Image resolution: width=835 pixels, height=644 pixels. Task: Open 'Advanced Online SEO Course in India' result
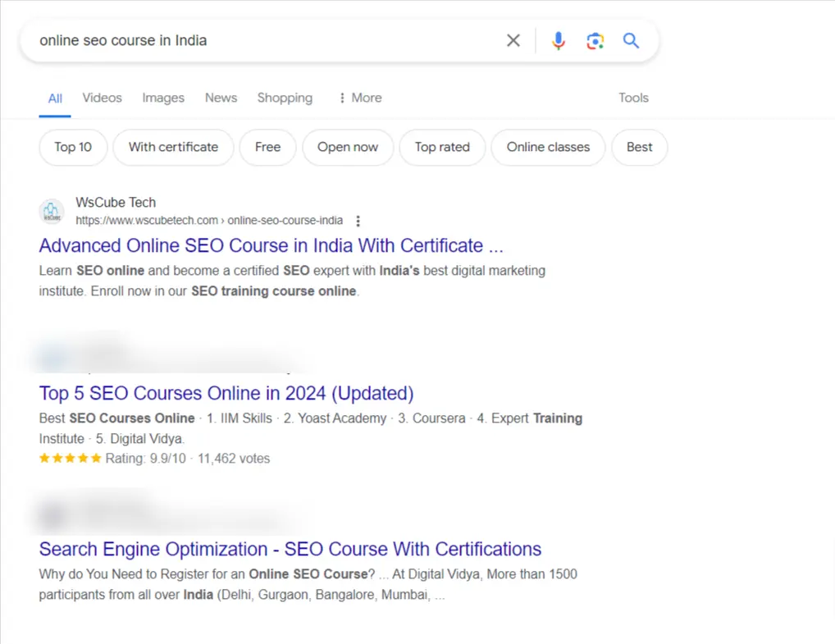click(x=271, y=245)
